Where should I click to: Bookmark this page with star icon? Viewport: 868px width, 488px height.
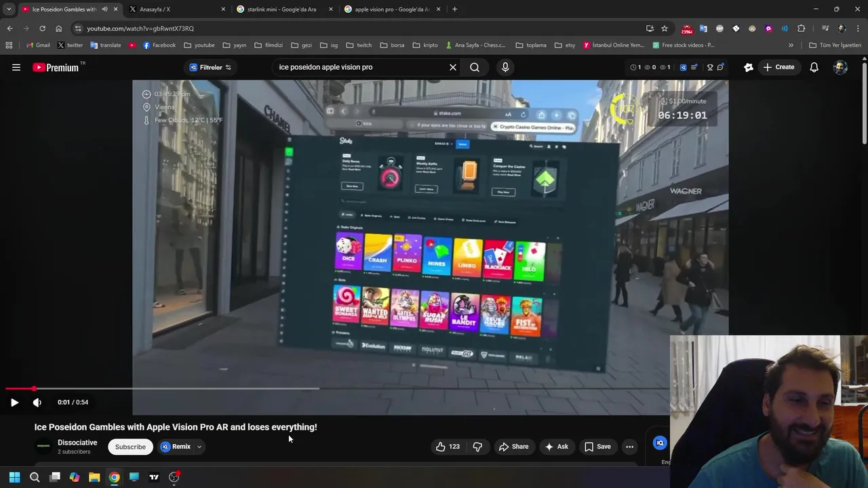click(x=665, y=28)
